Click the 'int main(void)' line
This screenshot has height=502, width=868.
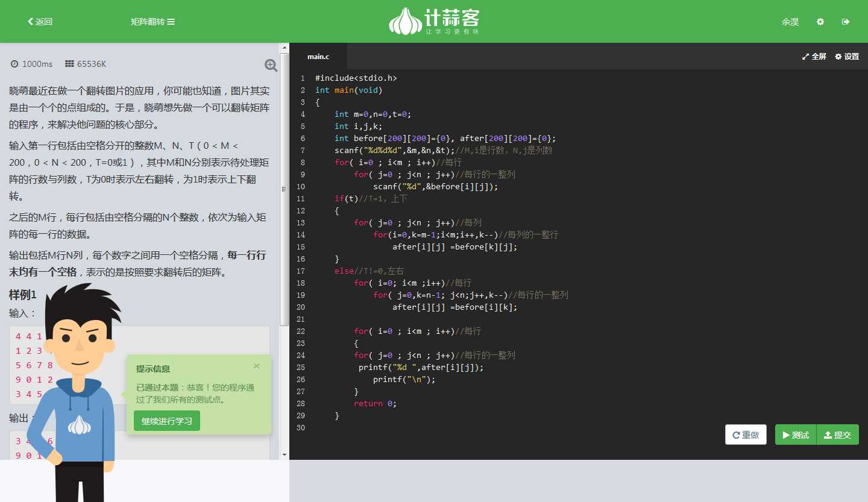(349, 90)
